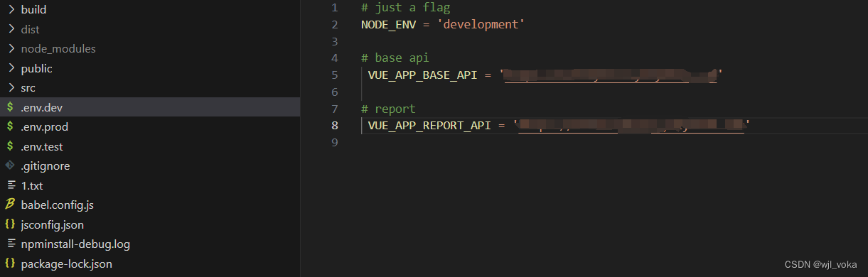Open the .env.test file
This screenshot has height=277, width=868.
pos(42,146)
